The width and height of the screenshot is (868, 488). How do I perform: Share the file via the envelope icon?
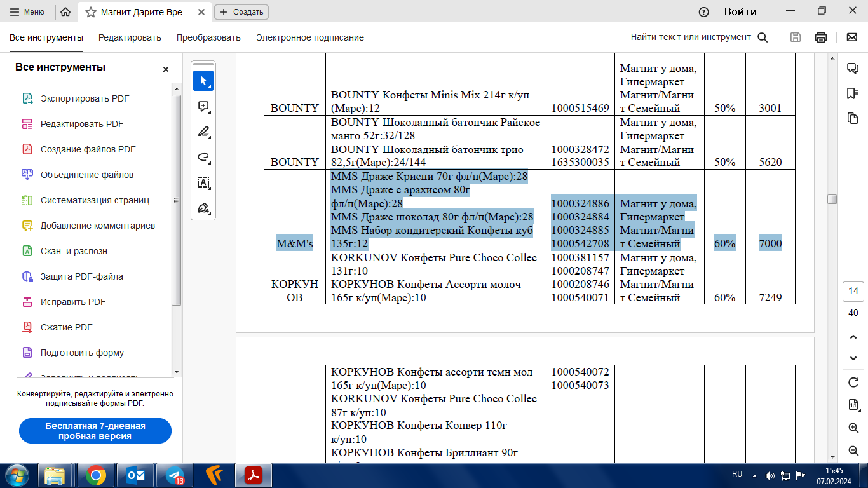(x=852, y=37)
